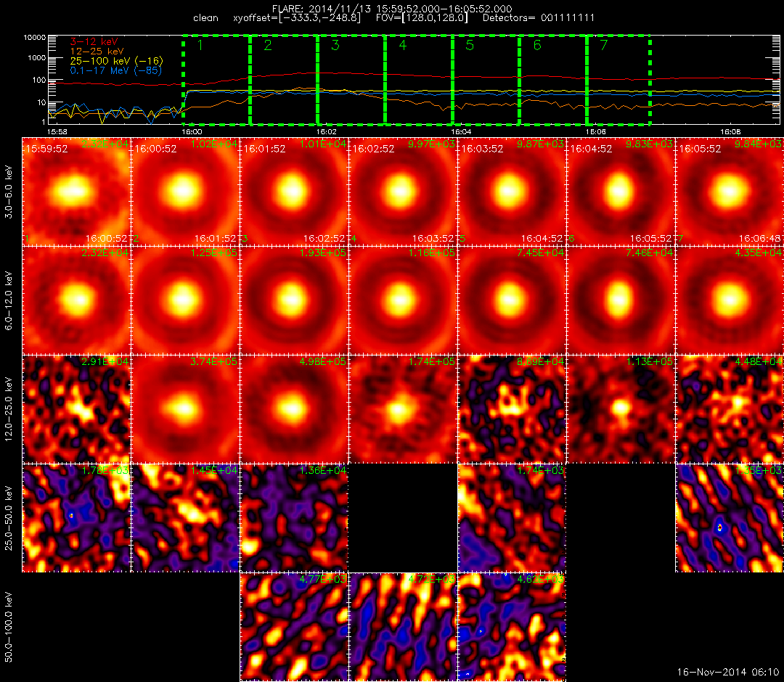Open the 3.0-6.0 keV image starting 16:02:52
The height and width of the screenshot is (682, 784).
[404, 192]
